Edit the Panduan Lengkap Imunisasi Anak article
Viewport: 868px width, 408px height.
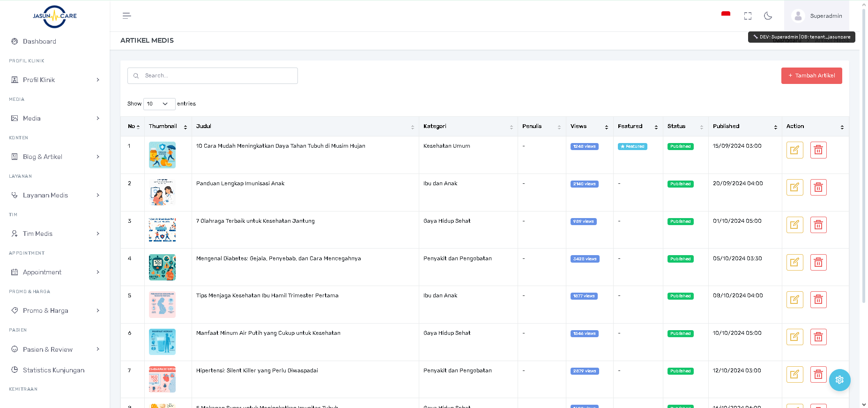point(794,188)
